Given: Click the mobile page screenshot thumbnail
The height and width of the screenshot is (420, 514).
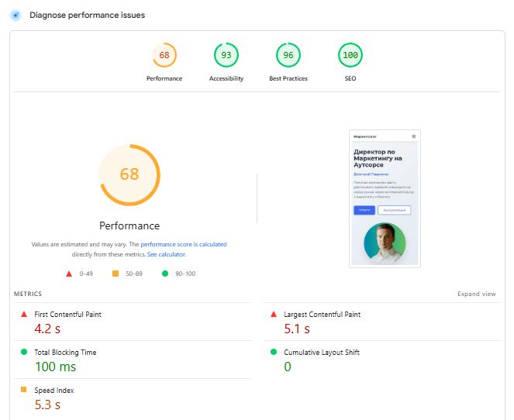Looking at the screenshot, I should coord(385,198).
